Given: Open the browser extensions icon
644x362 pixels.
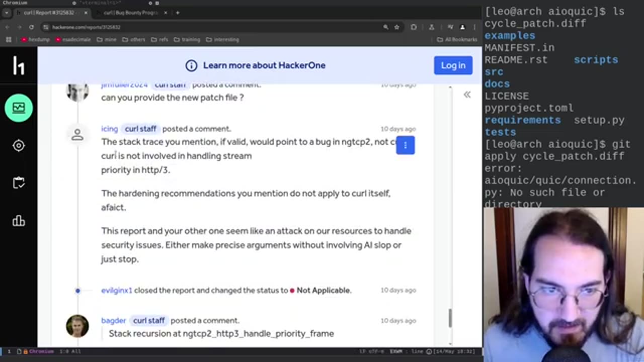Looking at the screenshot, I should coord(414,27).
